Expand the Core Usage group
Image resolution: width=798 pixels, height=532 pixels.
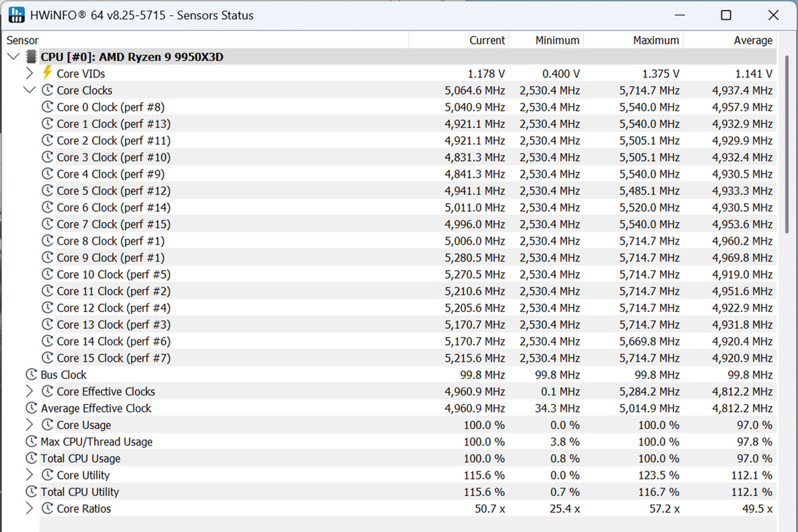(x=29, y=425)
